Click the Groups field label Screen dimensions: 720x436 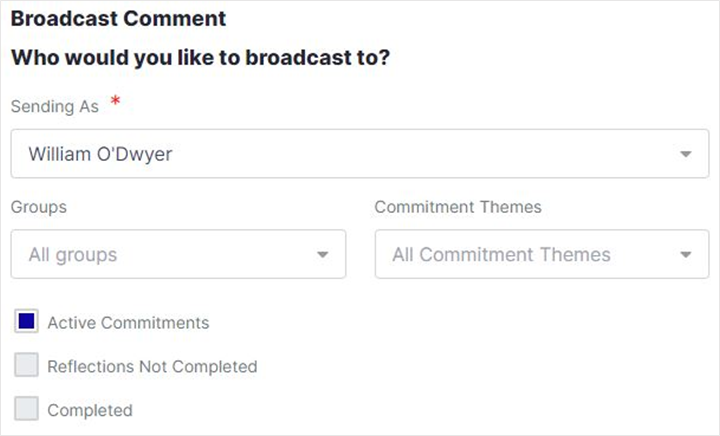point(39,207)
